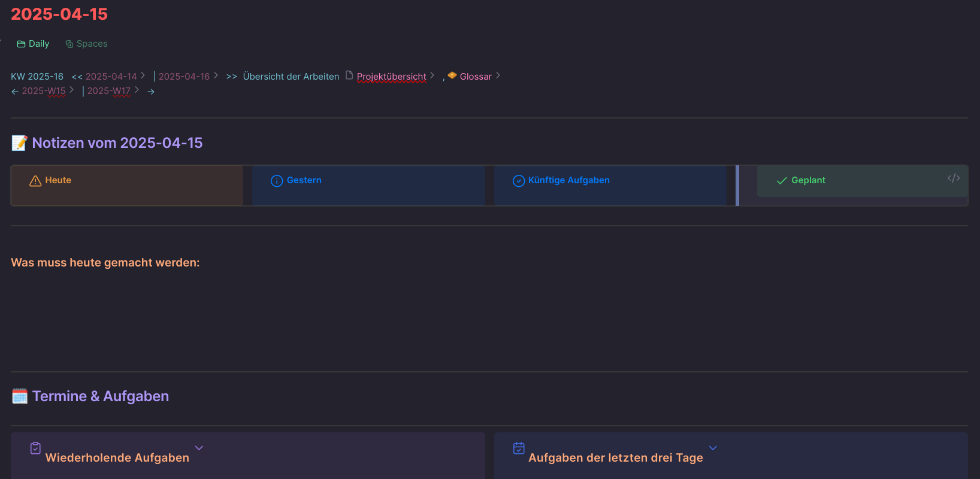Go to next week 2025-W17
The width and height of the screenshot is (980, 479).
pos(108,91)
